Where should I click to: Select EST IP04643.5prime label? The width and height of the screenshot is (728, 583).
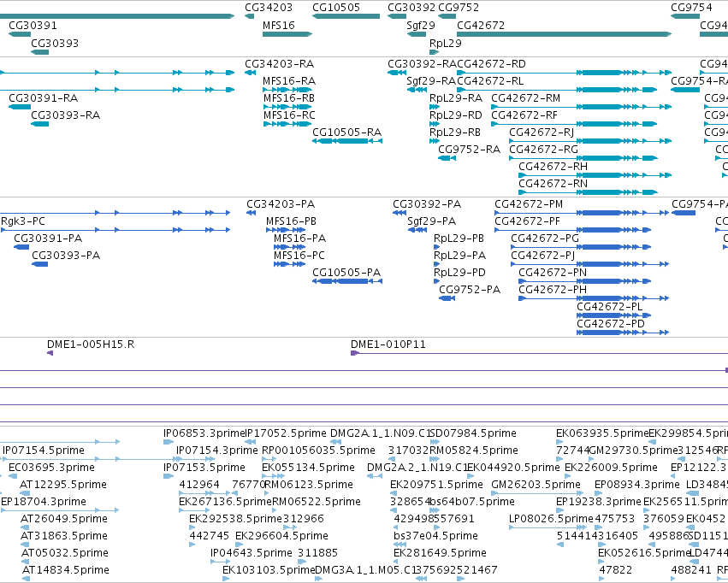(252, 553)
